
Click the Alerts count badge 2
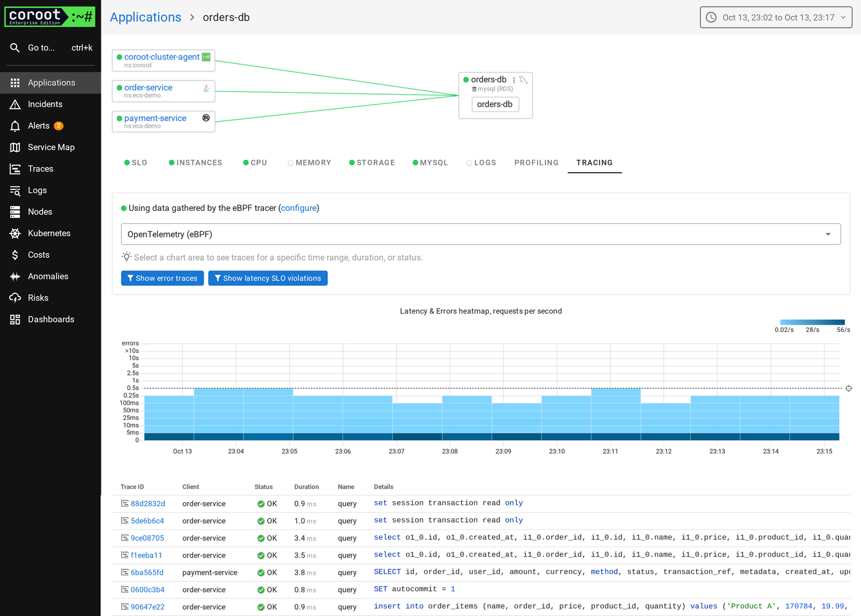coord(58,126)
